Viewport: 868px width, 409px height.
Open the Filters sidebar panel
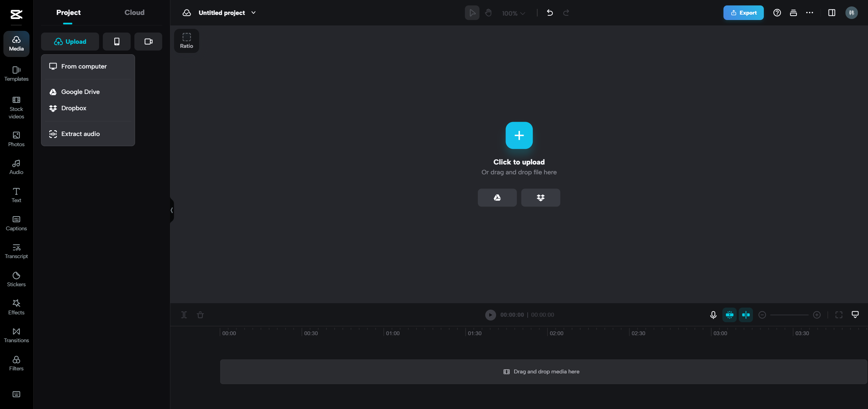pos(16,363)
